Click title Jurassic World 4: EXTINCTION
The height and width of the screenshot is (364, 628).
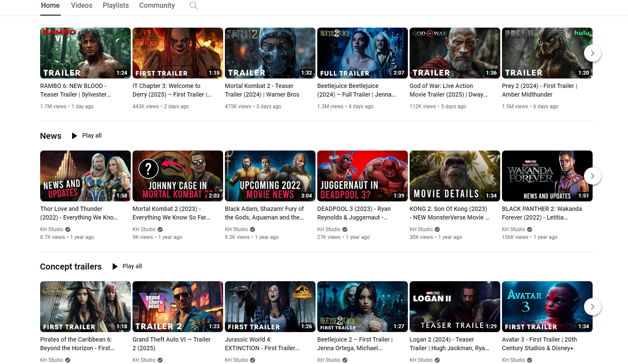pos(262,344)
